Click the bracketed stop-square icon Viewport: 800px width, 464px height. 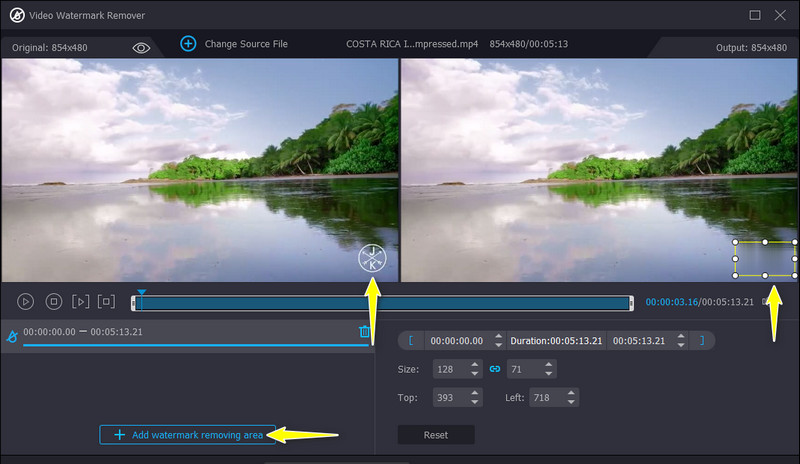107,301
